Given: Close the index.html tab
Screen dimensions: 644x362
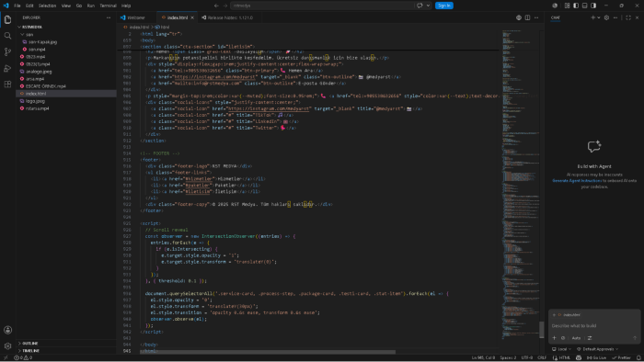Looking at the screenshot, I should [x=192, y=17].
